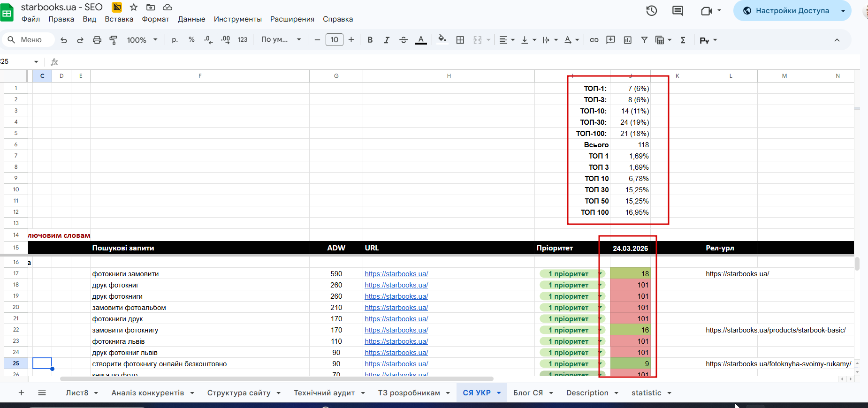This screenshot has width=868, height=408.
Task: Open the text wrapping dropdown
Action: [x=550, y=40]
